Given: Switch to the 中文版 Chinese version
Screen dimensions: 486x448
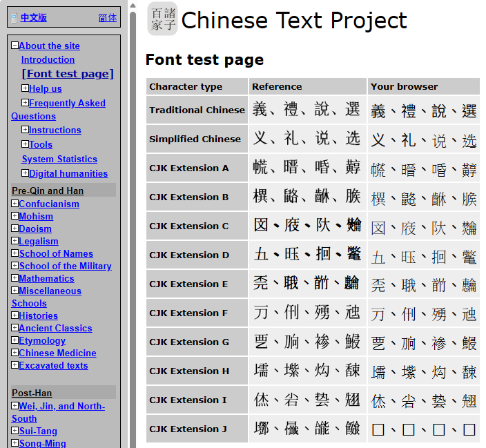Looking at the screenshot, I should (33, 18).
